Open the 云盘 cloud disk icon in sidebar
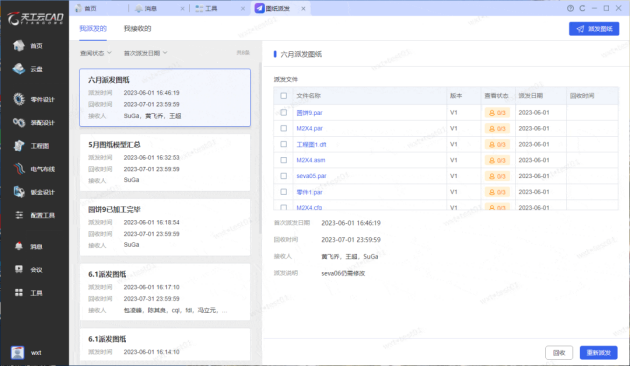 [18, 69]
